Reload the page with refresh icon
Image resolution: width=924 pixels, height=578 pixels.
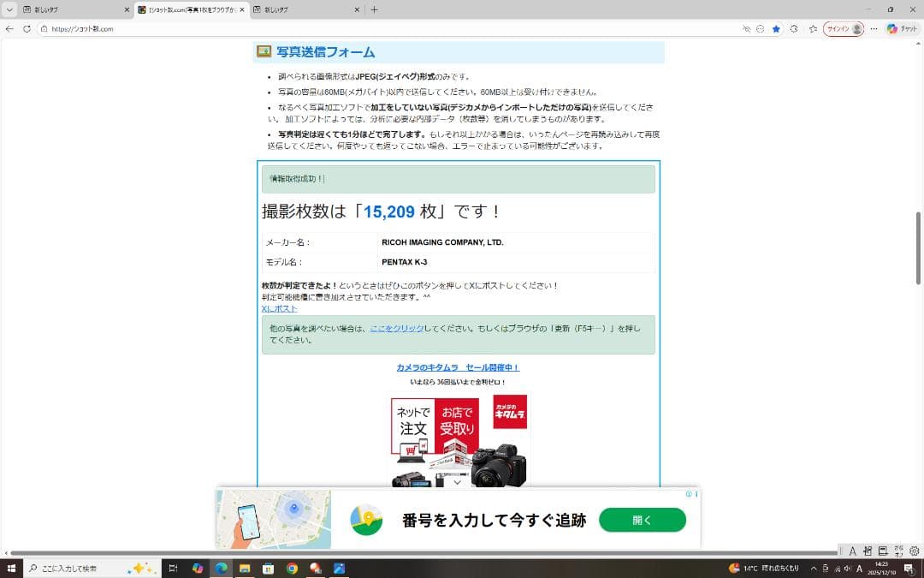pos(27,28)
